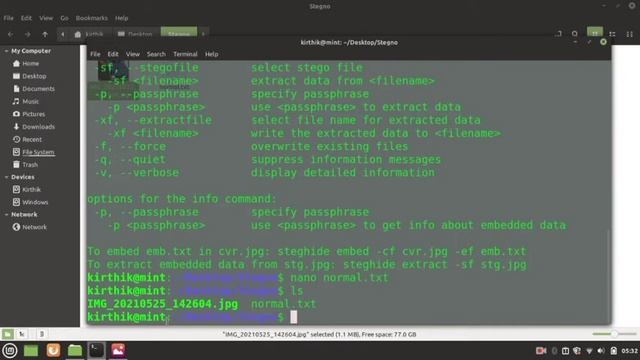Image resolution: width=640 pixels, height=360 pixels.
Task: Open the terminal File menu
Action: click(x=95, y=54)
